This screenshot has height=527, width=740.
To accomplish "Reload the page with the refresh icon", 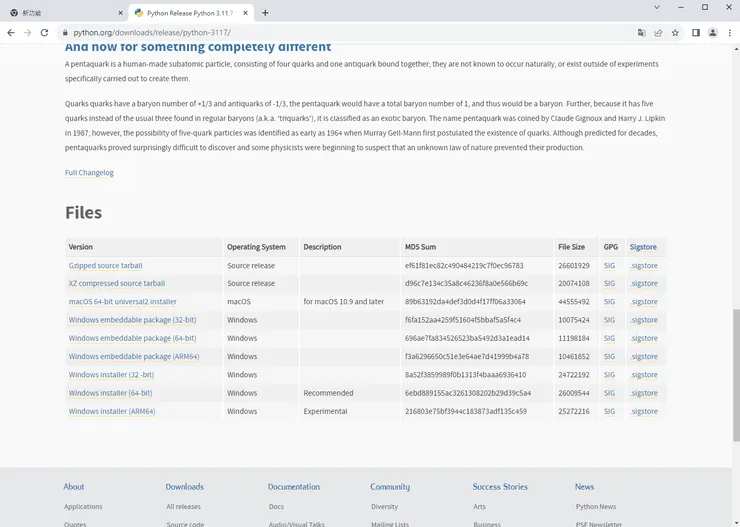I will pos(44,32).
